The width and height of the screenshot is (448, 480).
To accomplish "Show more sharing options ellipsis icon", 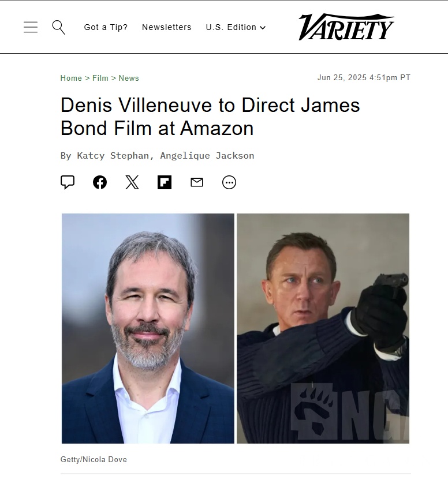I will [229, 182].
